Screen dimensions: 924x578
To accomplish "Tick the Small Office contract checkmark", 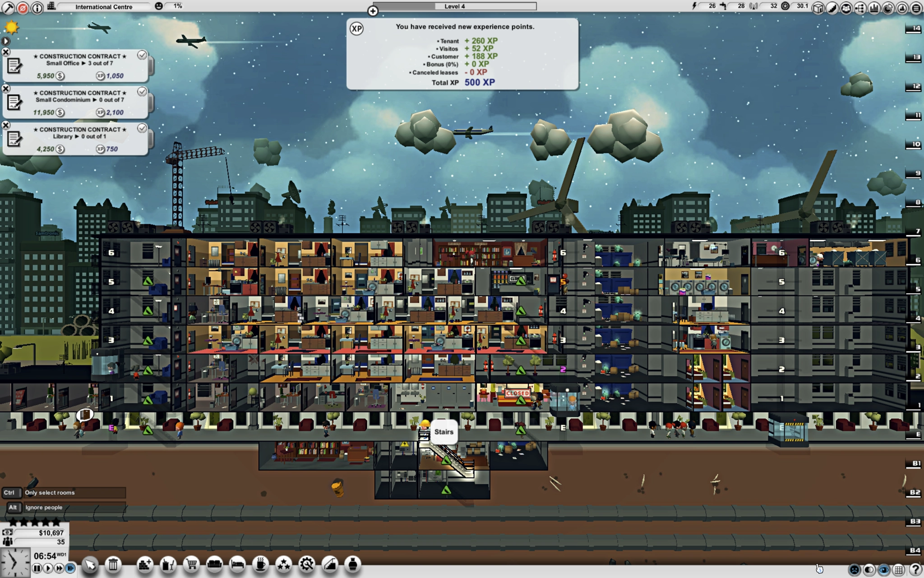I will (x=142, y=55).
